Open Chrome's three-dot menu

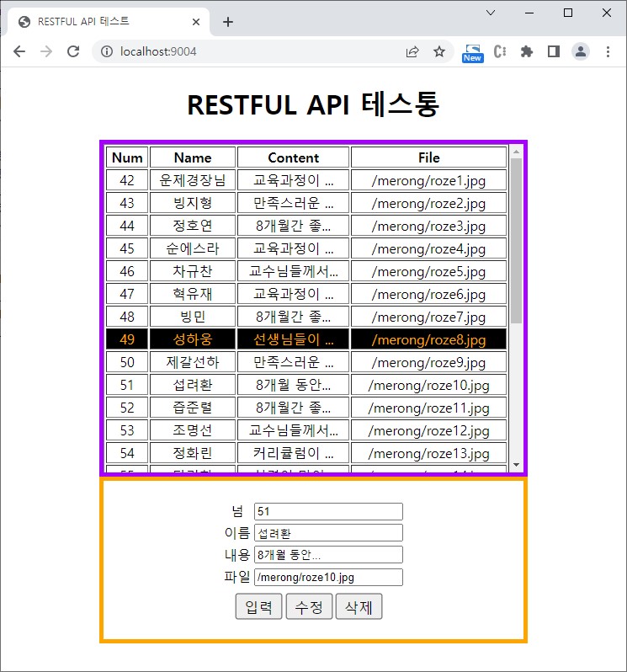(608, 52)
